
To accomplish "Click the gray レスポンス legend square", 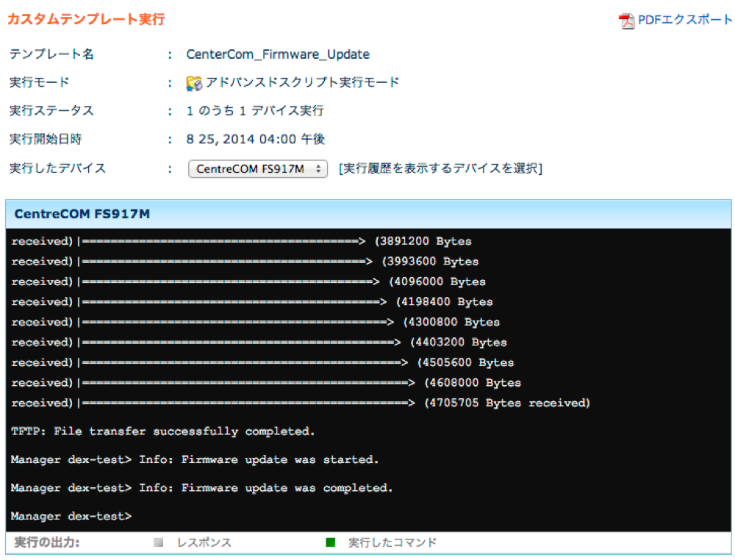I will 159,542.
